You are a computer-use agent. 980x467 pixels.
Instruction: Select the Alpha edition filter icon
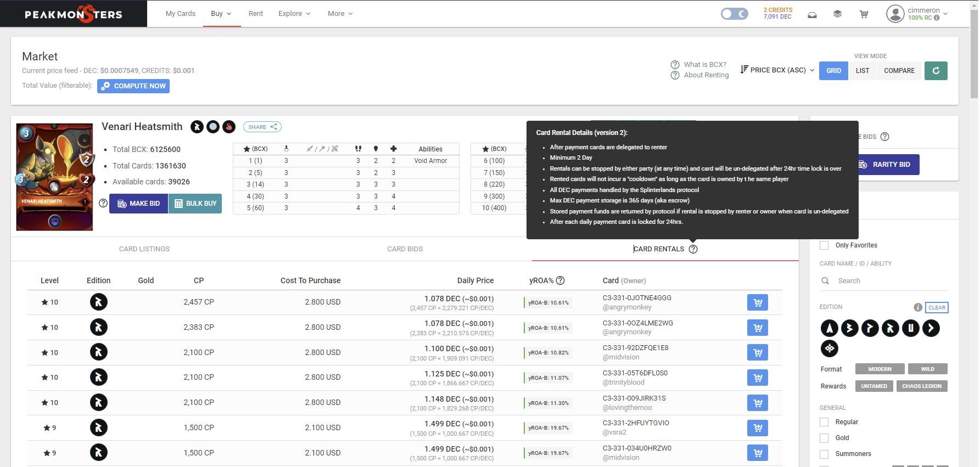[829, 328]
